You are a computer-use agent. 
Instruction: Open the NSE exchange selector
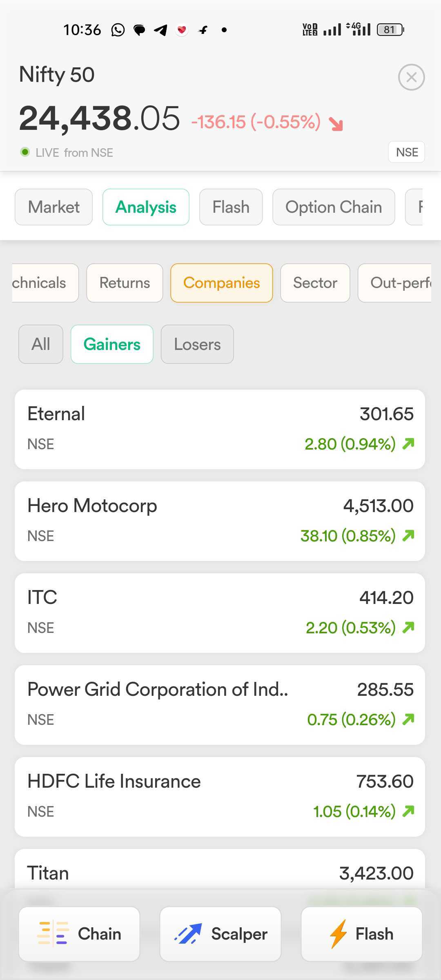coord(407,152)
